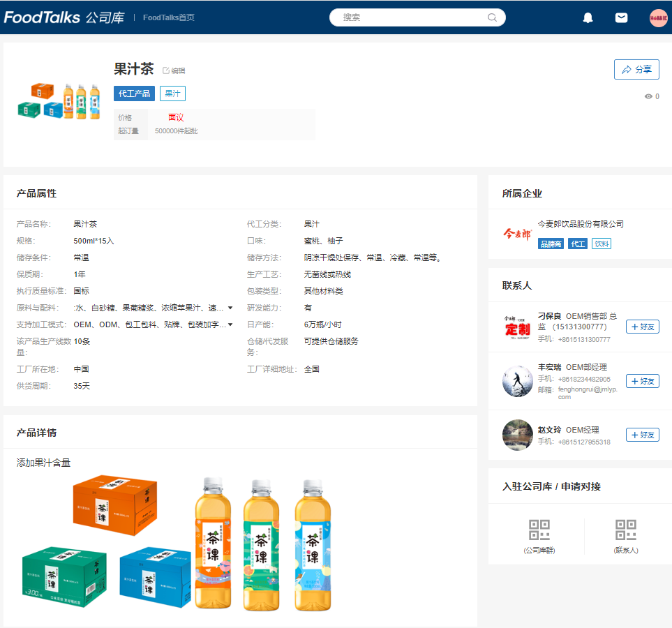
Task: Click the 500ml*15入 specification value
Action: click(94, 241)
